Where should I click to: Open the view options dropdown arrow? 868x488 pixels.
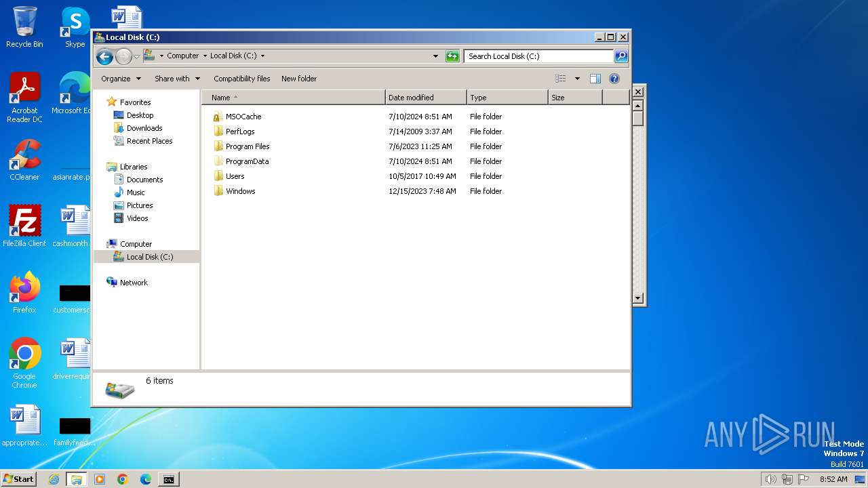pos(577,79)
